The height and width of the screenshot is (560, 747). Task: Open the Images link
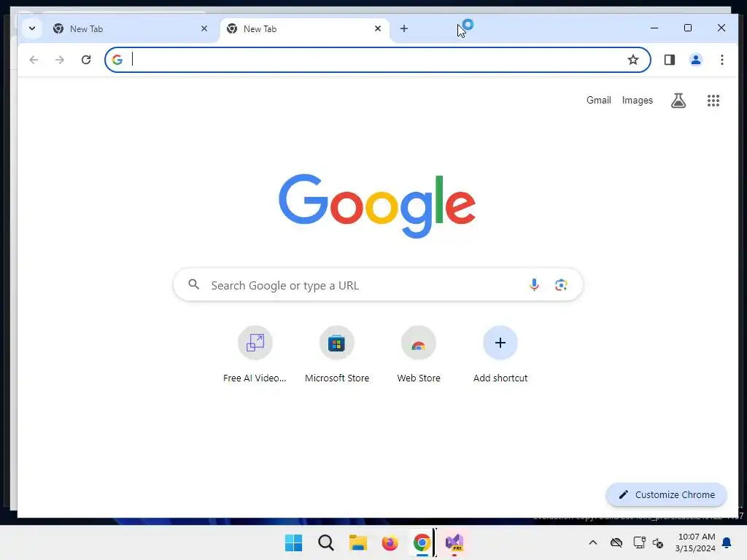point(637,100)
